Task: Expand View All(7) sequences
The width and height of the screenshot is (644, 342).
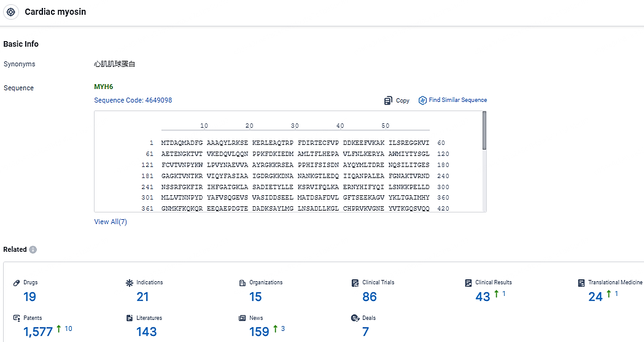Action: [111, 222]
